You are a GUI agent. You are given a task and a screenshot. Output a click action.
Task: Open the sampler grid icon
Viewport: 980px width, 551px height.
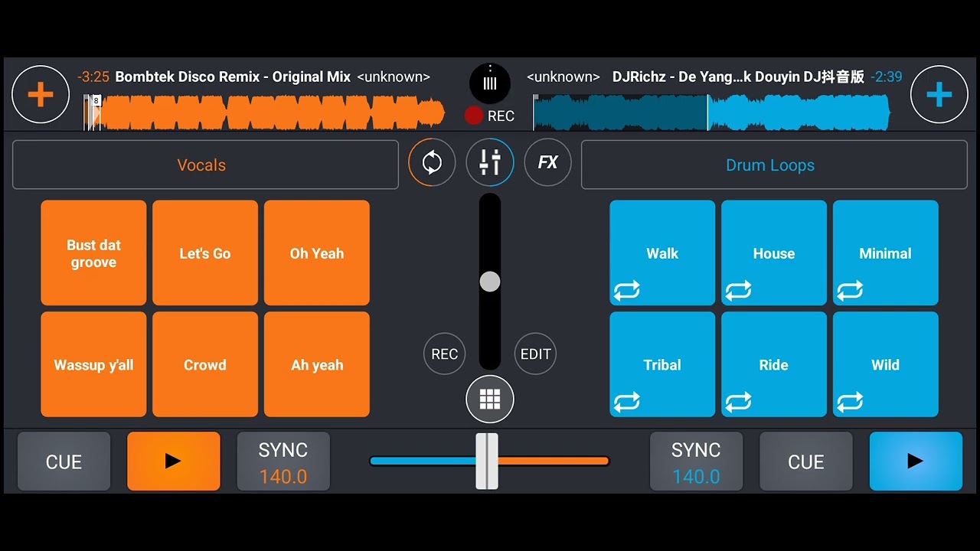[490, 399]
